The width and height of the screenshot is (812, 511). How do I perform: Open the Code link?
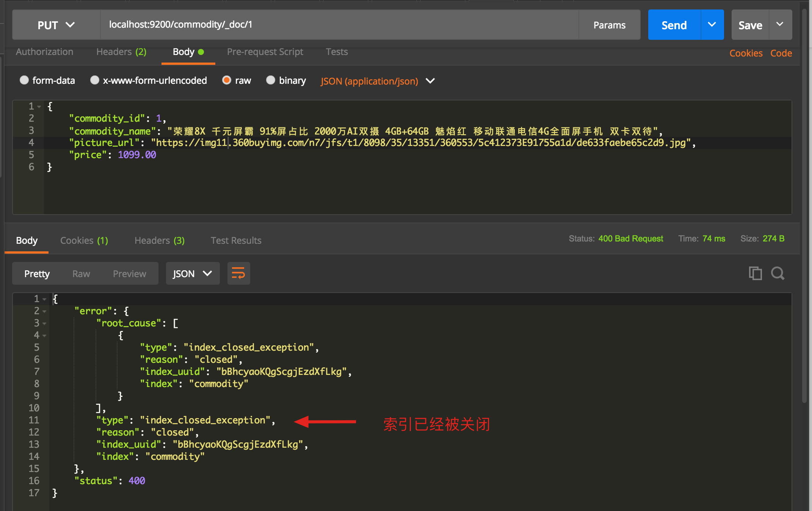(x=781, y=53)
